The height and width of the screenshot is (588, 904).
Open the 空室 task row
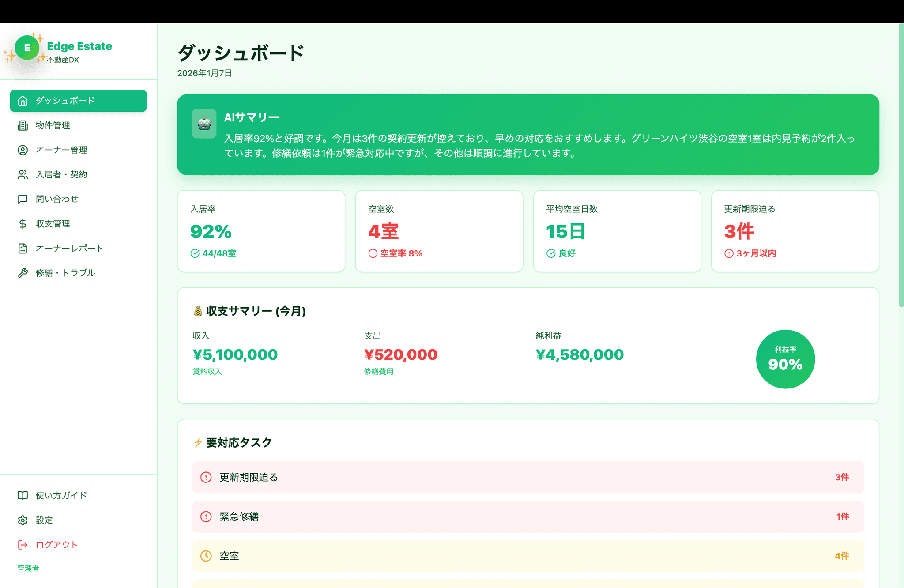[527, 556]
